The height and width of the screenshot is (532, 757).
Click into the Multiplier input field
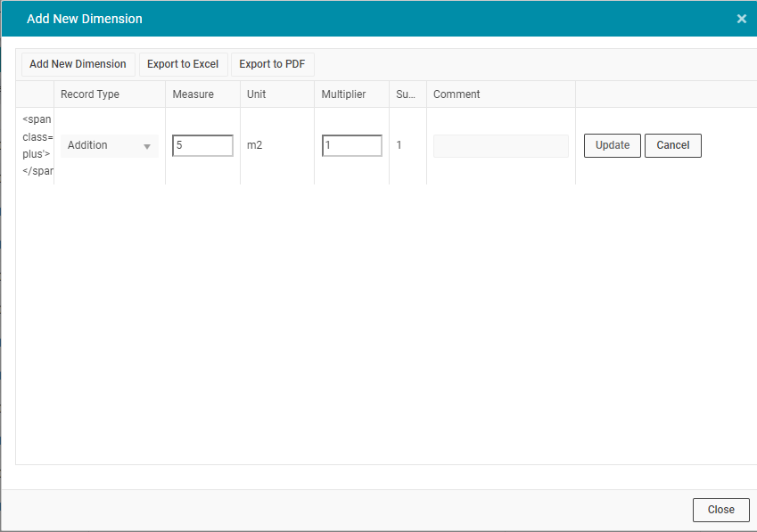click(x=352, y=145)
